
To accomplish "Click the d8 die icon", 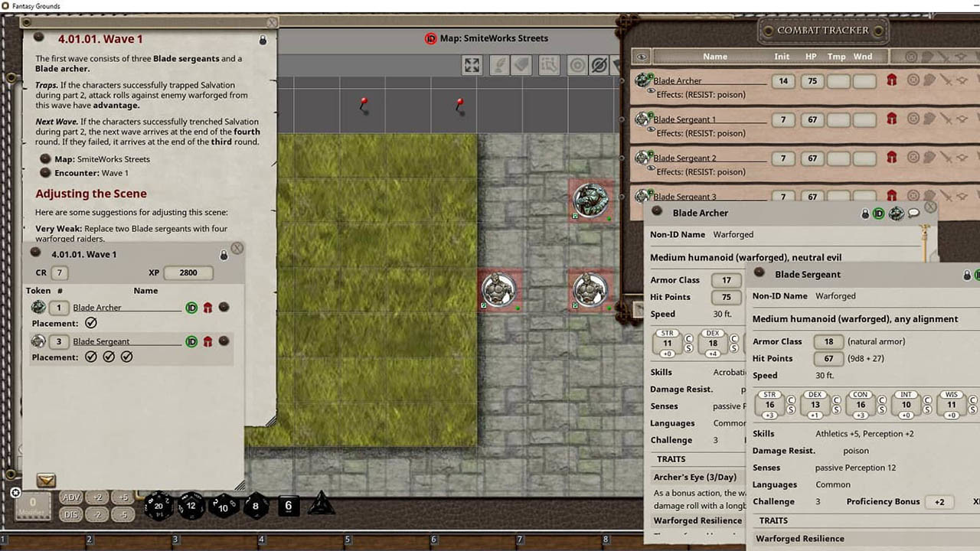I will [256, 506].
